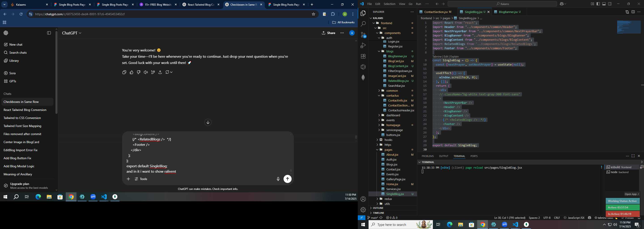The width and height of the screenshot is (644, 229).
Task: Click the microphone dictate icon
Action: pyautogui.click(x=278, y=179)
